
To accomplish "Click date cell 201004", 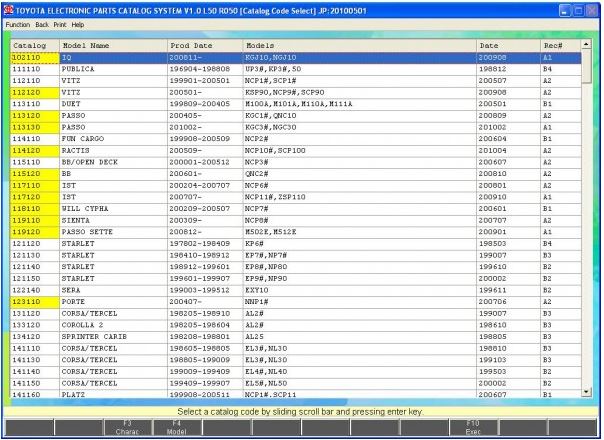I will (508, 151).
